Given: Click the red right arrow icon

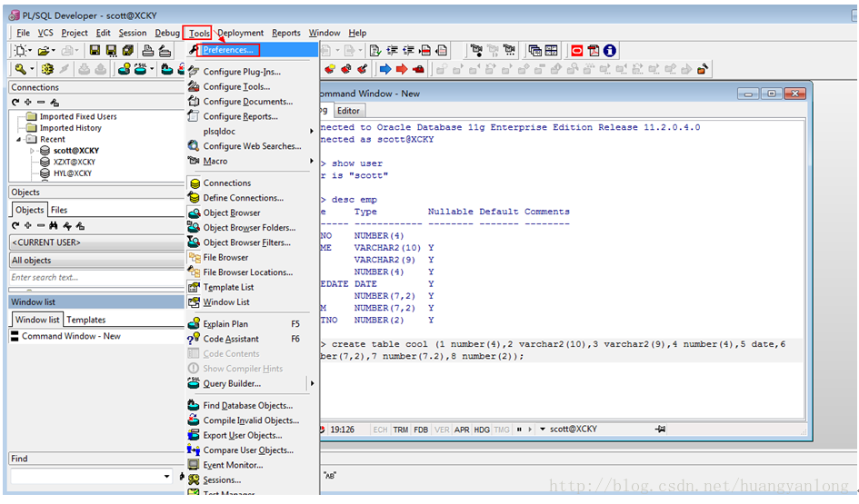Looking at the screenshot, I should 402,69.
